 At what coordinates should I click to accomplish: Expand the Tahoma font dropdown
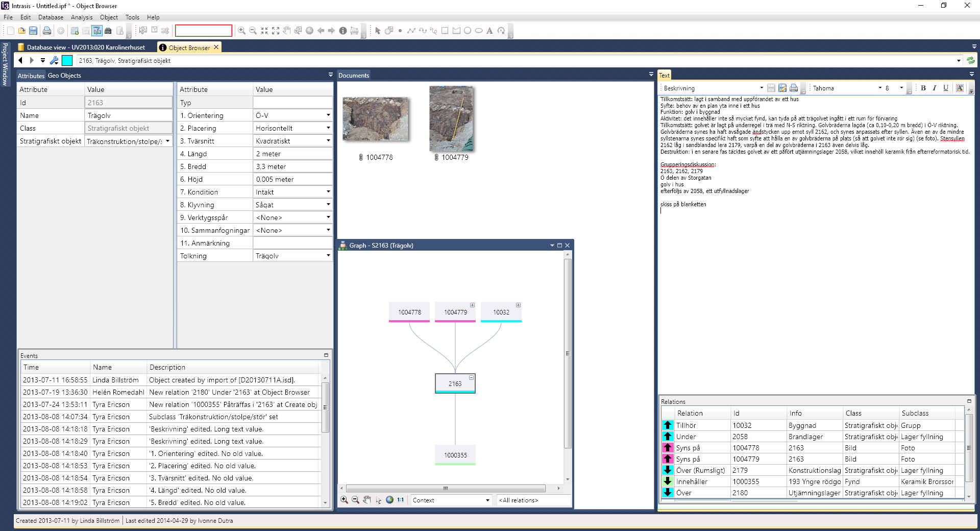click(880, 88)
